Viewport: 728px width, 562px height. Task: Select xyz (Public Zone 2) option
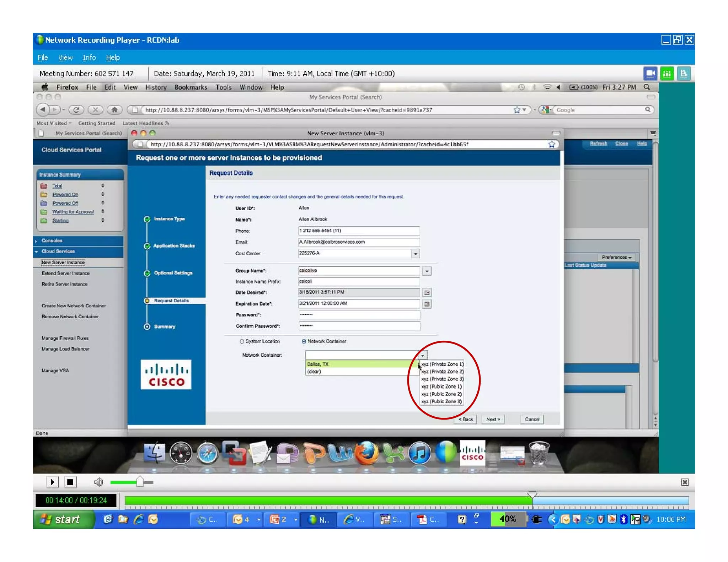point(441,394)
